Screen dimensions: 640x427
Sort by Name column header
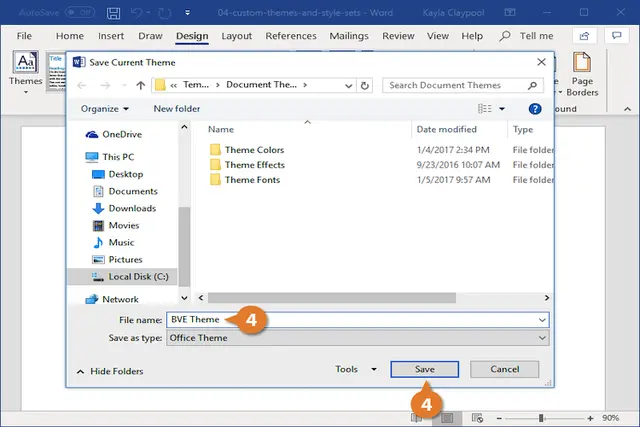coord(221,130)
